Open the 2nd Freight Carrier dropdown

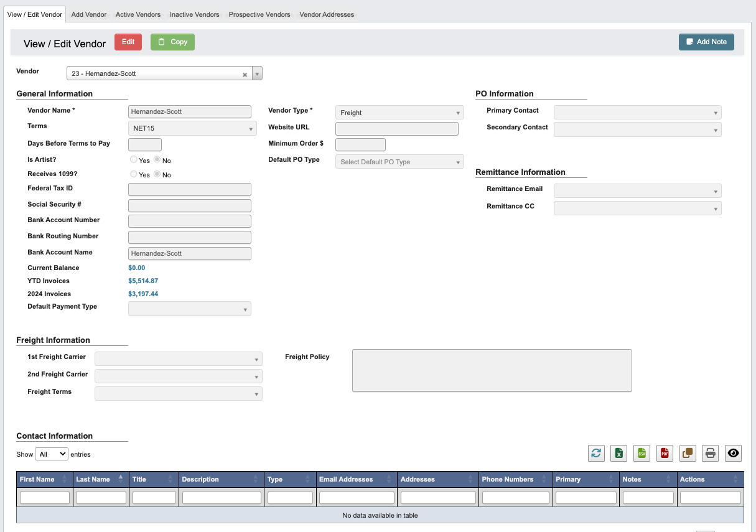[x=179, y=376]
